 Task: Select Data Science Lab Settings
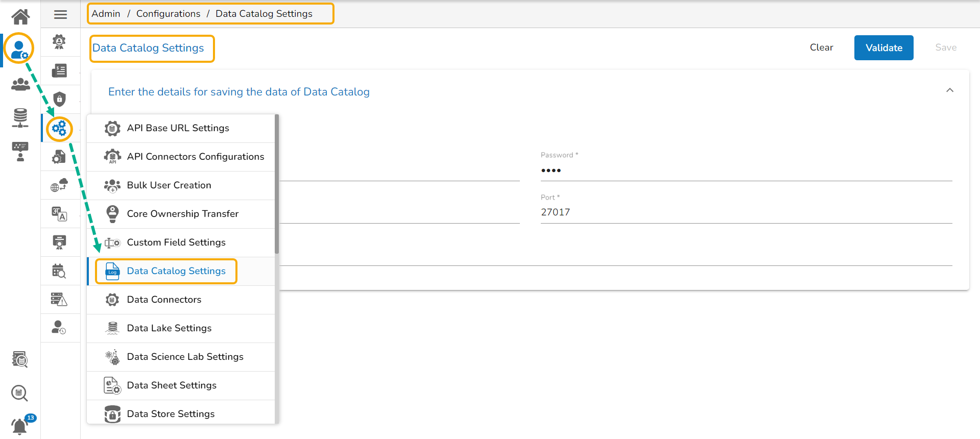click(185, 357)
